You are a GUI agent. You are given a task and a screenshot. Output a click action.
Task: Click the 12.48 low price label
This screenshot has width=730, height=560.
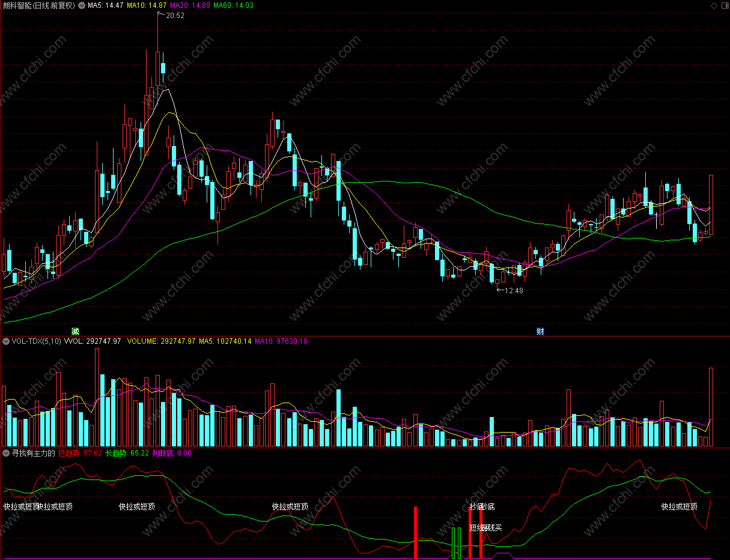pos(514,291)
